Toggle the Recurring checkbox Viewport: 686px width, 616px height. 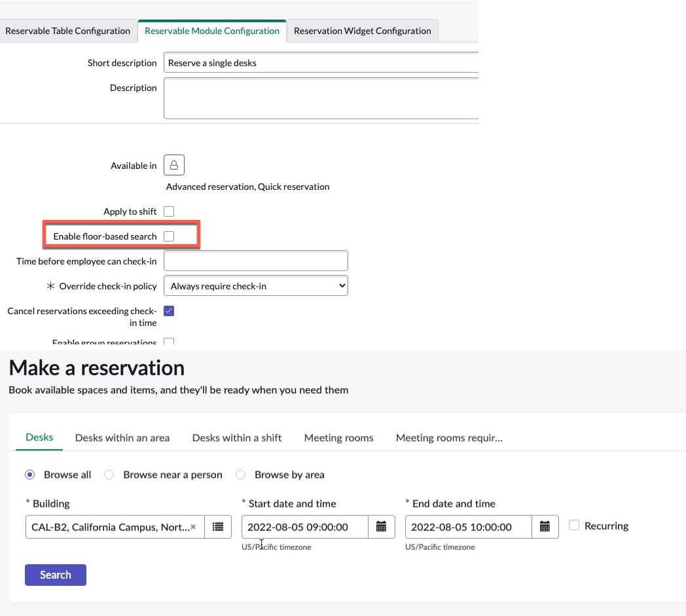(x=573, y=525)
